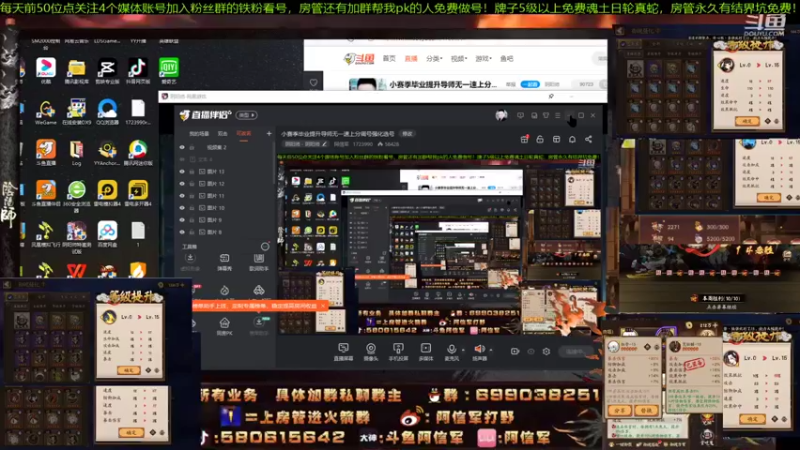
Task: Open the YYAnchor desktop shortcut
Action: [x=107, y=153]
